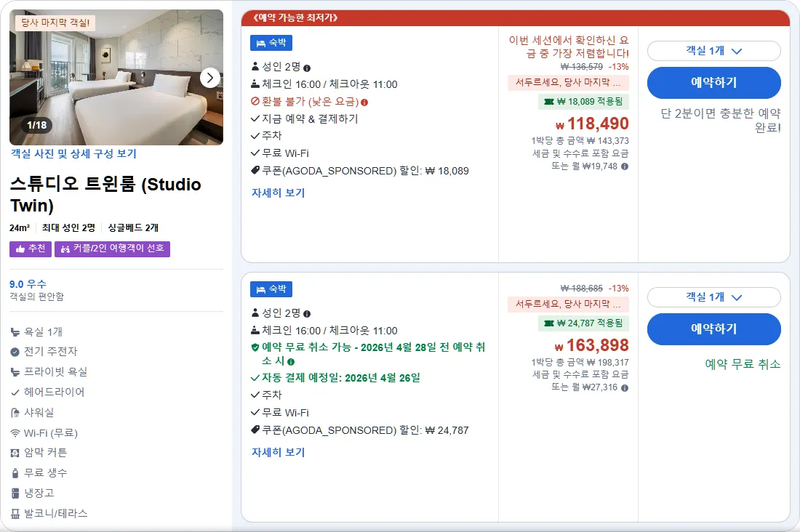Click 예약하기 for the ₩118,490 rate
800x532 pixels.
click(x=713, y=83)
